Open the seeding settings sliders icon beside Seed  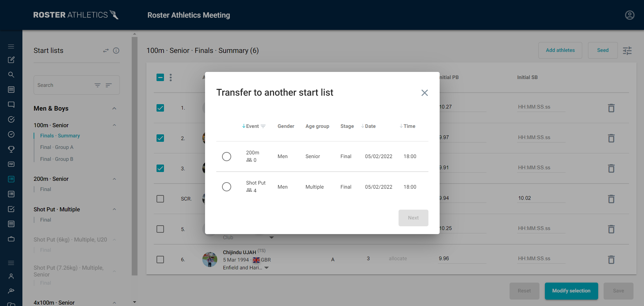tap(627, 50)
